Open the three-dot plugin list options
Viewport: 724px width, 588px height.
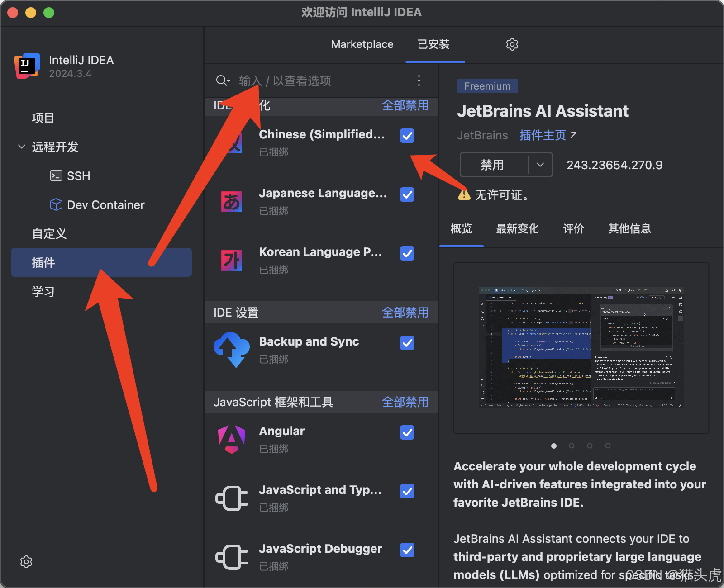coord(419,81)
